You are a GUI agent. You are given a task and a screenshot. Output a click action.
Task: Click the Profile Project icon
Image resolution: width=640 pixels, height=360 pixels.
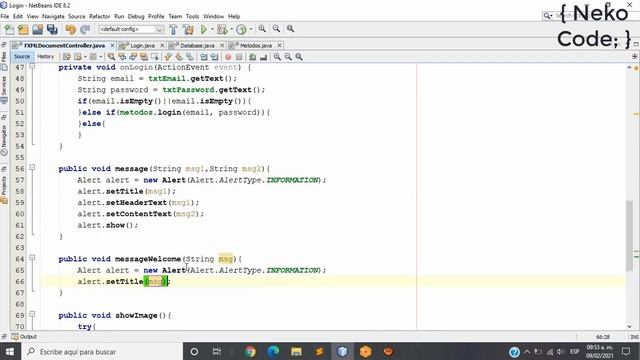[241, 29]
